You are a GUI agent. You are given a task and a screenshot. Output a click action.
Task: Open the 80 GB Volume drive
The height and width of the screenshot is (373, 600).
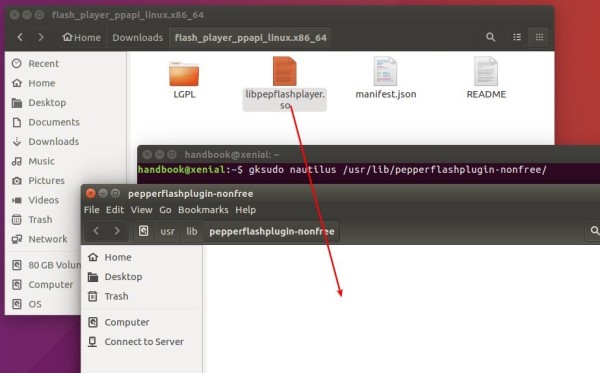tap(46, 265)
